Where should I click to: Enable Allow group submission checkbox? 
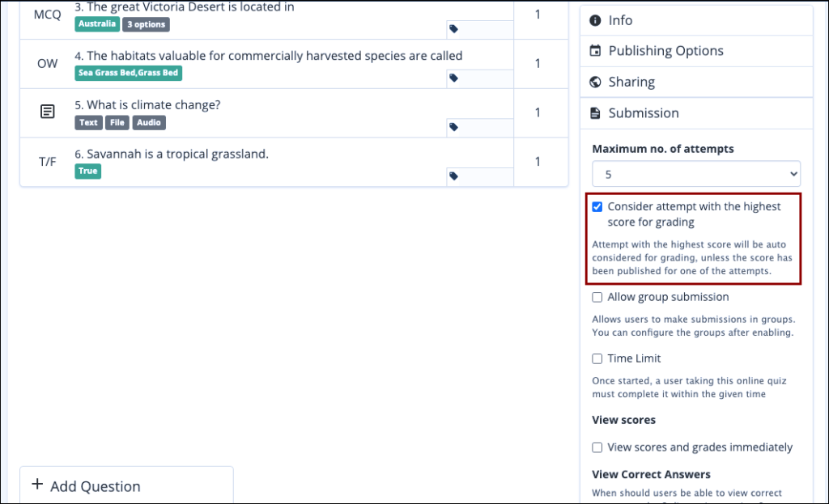click(597, 298)
